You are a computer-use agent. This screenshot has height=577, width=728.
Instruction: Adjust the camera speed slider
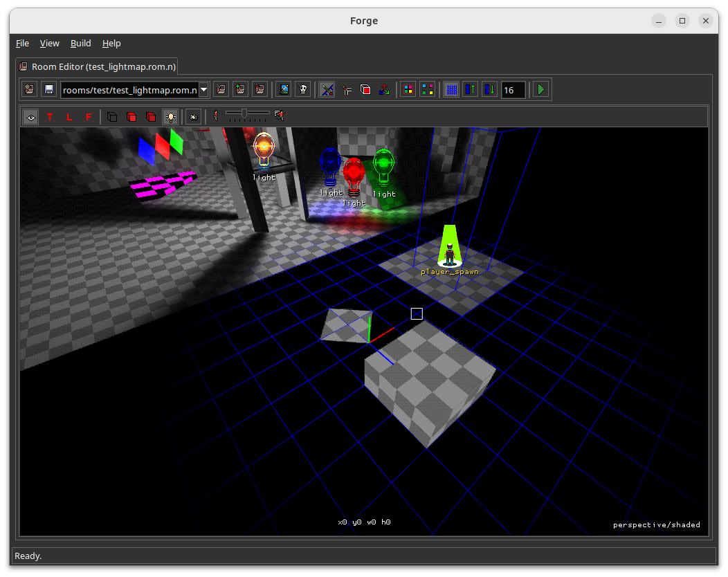tap(247, 114)
